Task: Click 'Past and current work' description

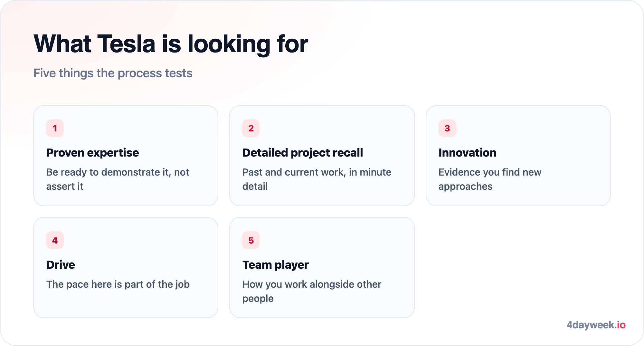Action: (x=317, y=179)
